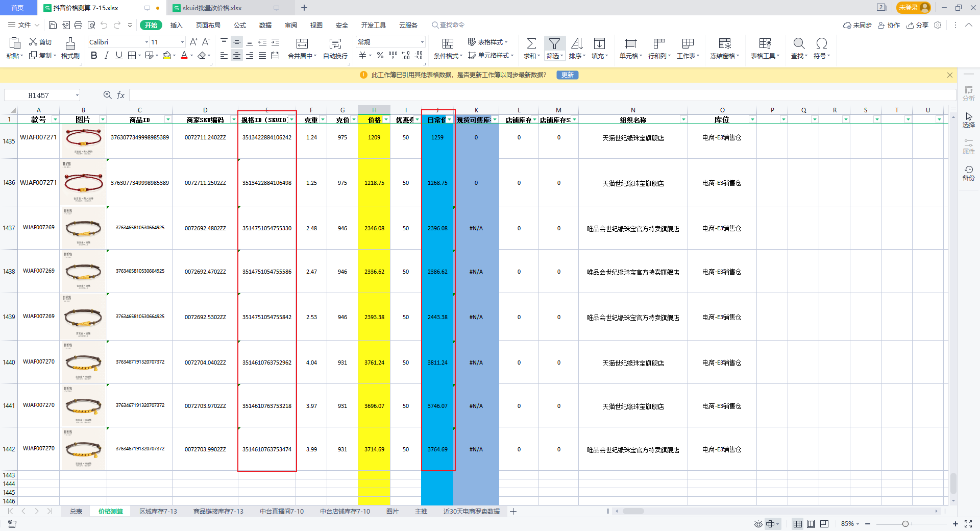Click the zoom slider handle in status bar
The width and height of the screenshot is (980, 531).
(905, 524)
